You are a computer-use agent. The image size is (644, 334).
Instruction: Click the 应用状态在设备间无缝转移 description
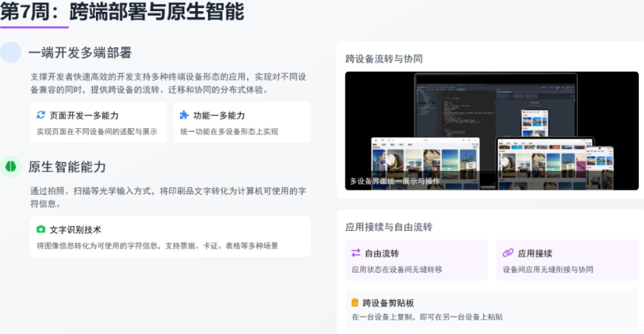(x=397, y=270)
